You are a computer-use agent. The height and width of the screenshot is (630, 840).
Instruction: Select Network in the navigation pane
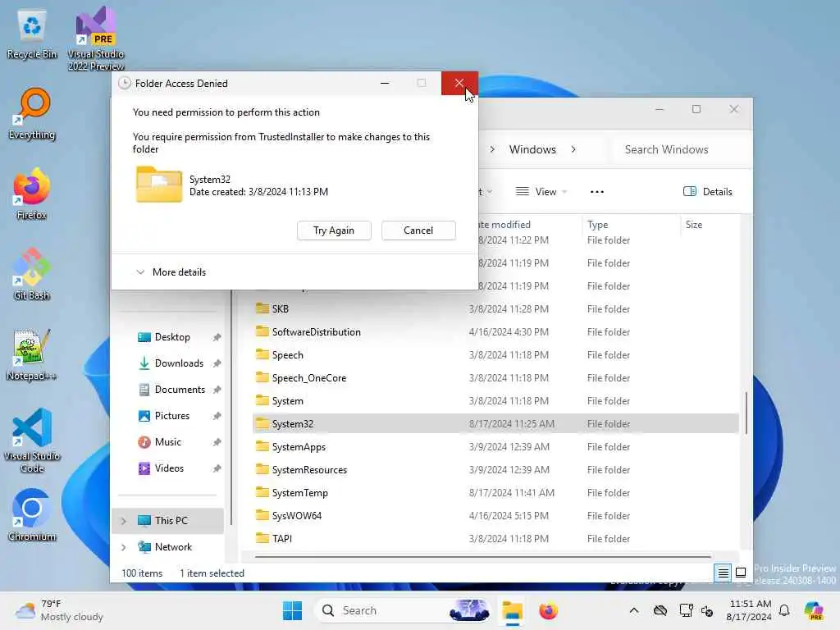coord(167,547)
